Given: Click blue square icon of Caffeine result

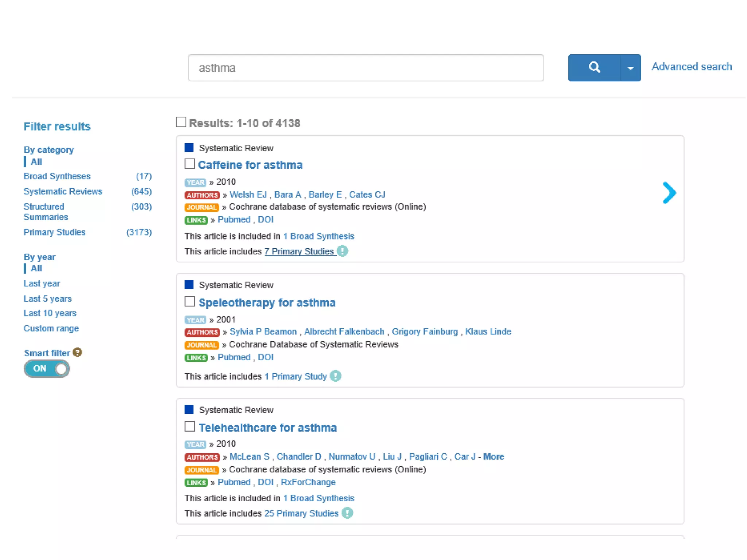Looking at the screenshot, I should (189, 148).
